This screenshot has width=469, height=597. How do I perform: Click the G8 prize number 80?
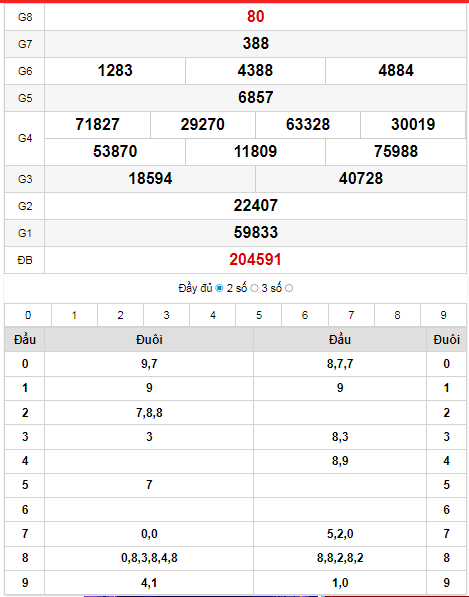click(255, 17)
